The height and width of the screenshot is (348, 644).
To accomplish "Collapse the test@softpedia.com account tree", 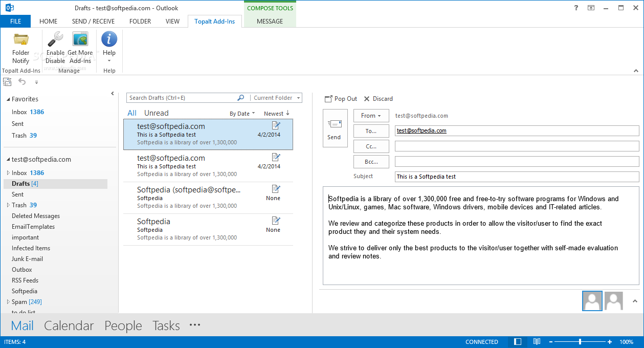I will pos(8,160).
